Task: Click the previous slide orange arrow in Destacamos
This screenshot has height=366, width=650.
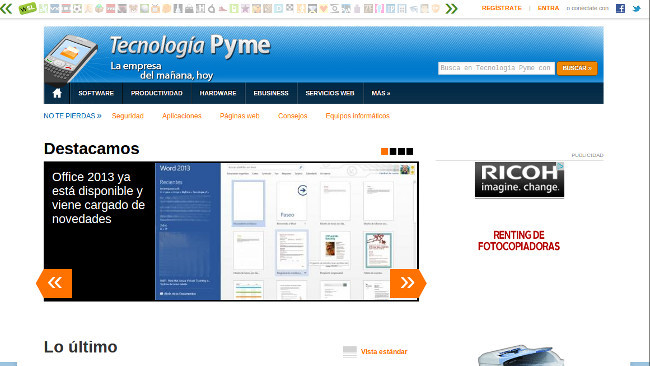Action: pyautogui.click(x=54, y=283)
